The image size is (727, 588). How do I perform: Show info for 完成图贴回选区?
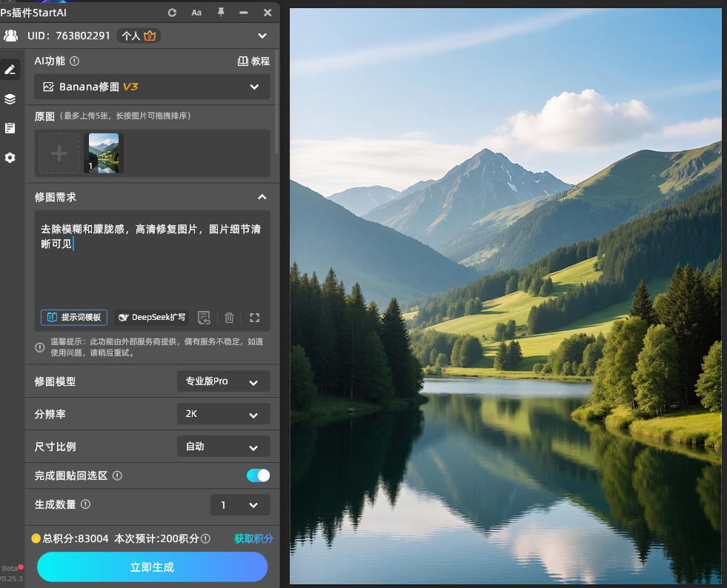pos(117,475)
